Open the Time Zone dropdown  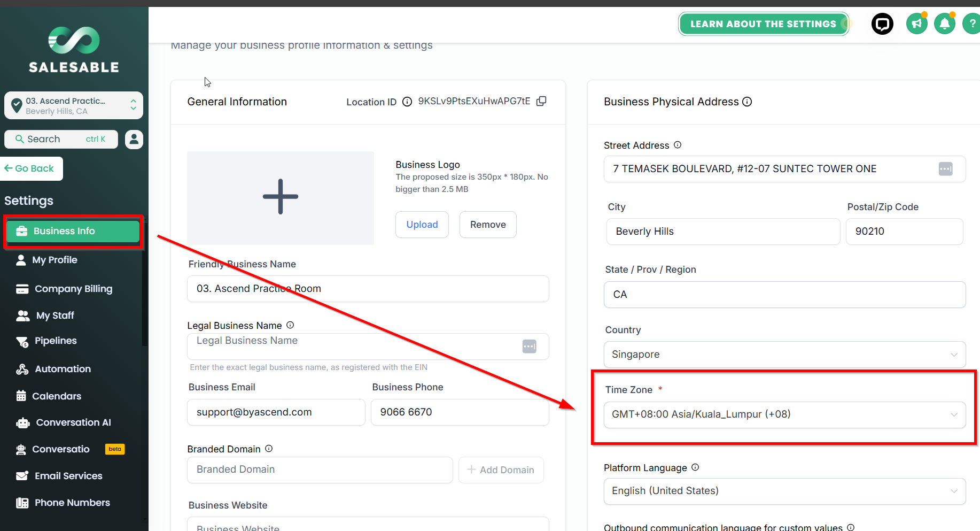pos(785,415)
